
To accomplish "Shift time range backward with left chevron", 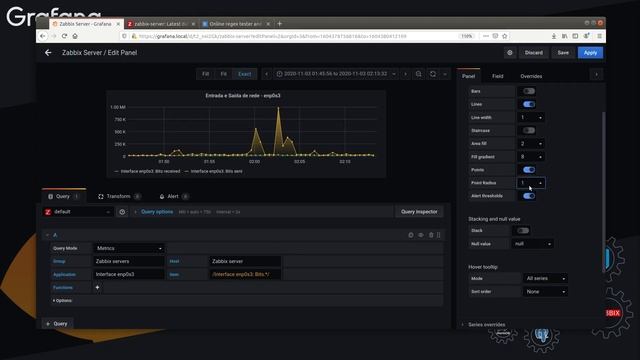I will pos(267,74).
